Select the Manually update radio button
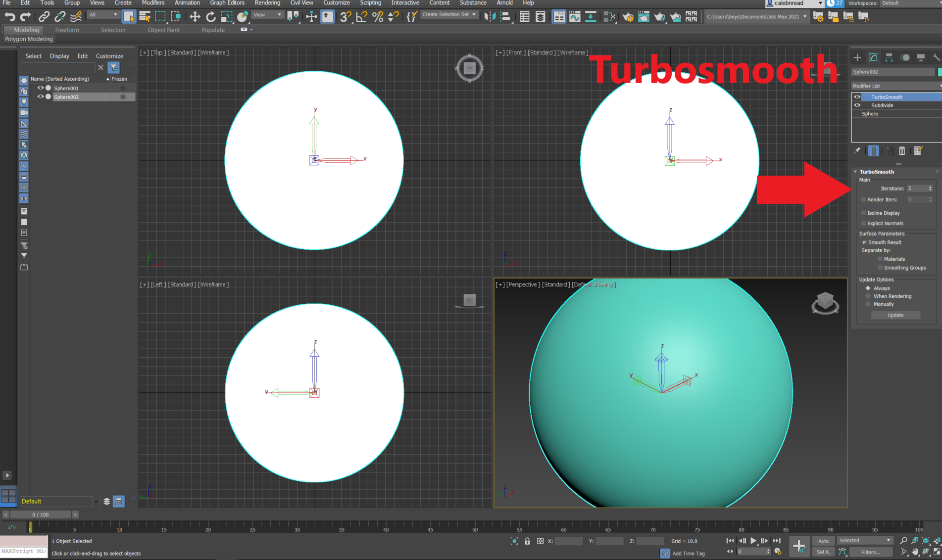Viewport: 942px width, 560px height. (868, 304)
